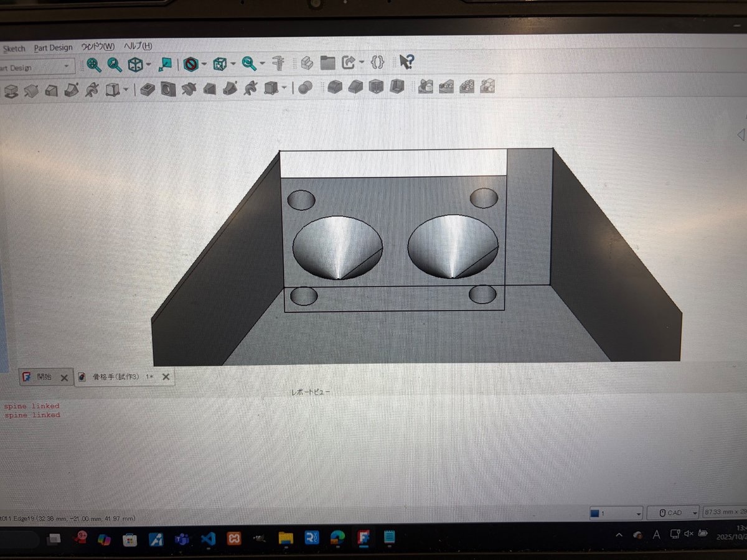
Task: Select the Polar Pattern tool
Action: 467,86
